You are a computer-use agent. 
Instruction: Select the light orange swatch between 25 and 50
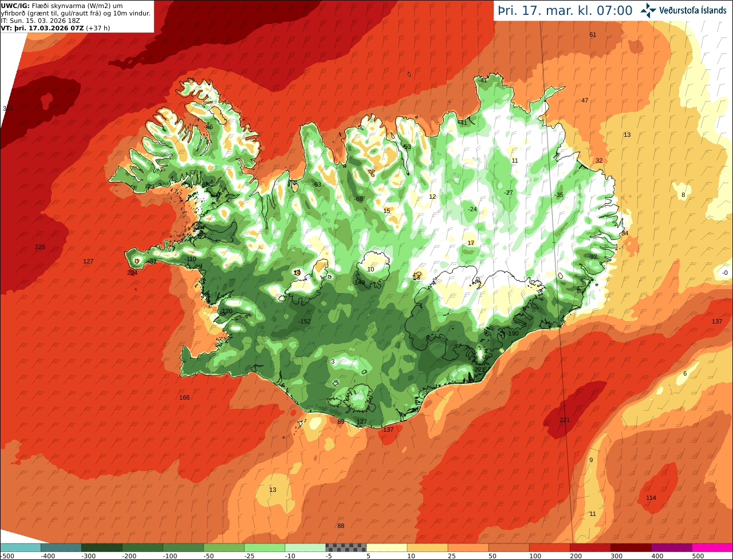point(468,547)
